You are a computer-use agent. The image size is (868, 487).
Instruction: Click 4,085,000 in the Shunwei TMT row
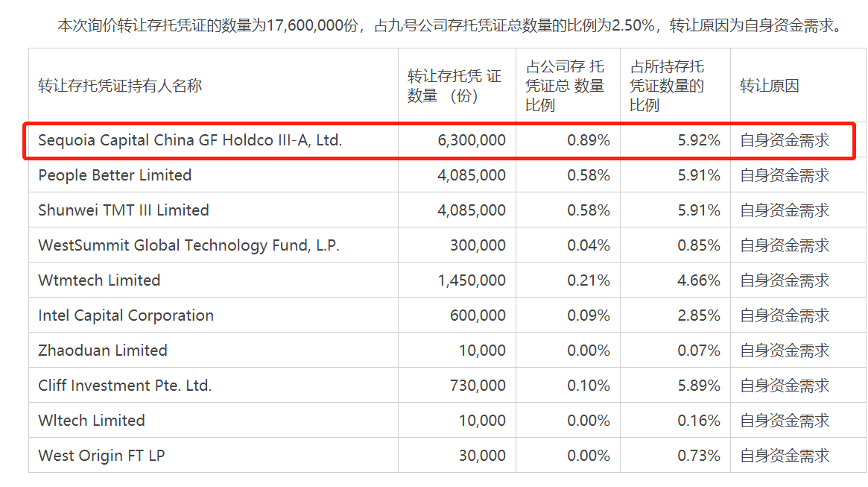click(472, 210)
